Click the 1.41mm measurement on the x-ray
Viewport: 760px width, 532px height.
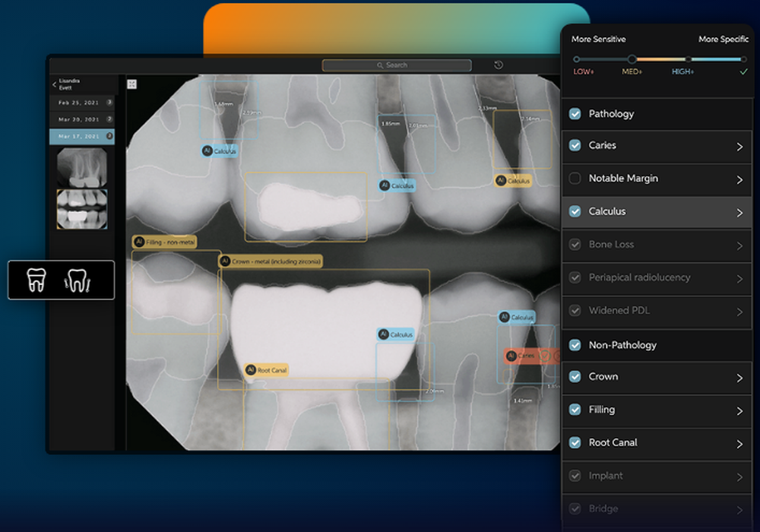[523, 401]
